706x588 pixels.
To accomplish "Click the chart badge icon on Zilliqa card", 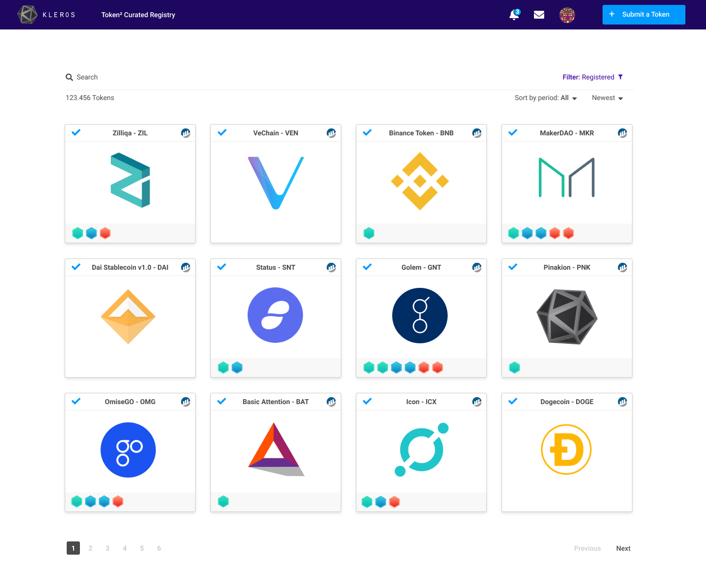I will (186, 133).
